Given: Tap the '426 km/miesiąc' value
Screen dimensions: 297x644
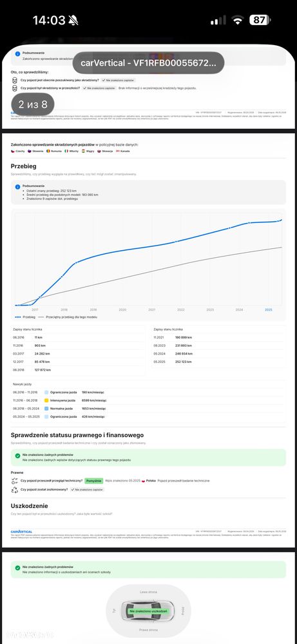Looking at the screenshot, I should tap(93, 416).
